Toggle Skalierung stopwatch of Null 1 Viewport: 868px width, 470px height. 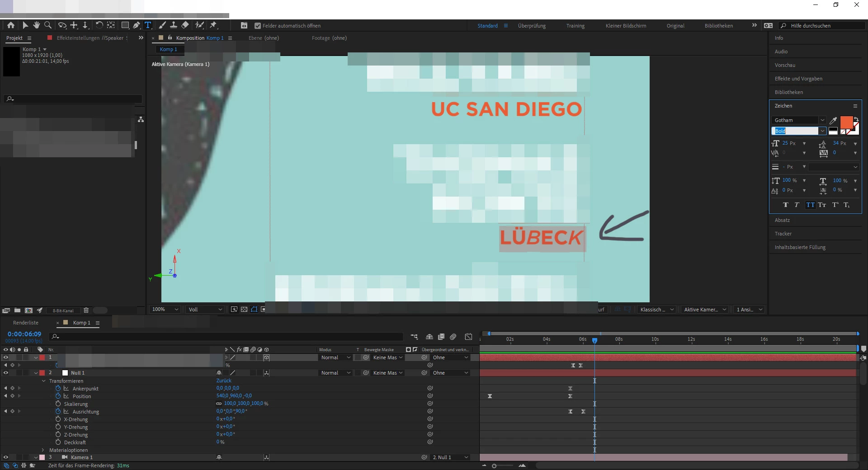pos(58,404)
